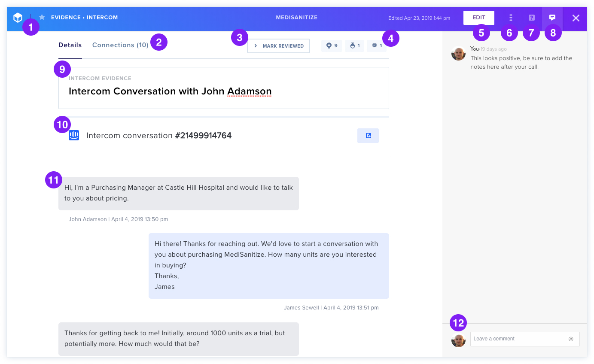
Task: Click the 'EVIDENCE • INTERCOM' breadcrumb text
Action: [x=84, y=18]
